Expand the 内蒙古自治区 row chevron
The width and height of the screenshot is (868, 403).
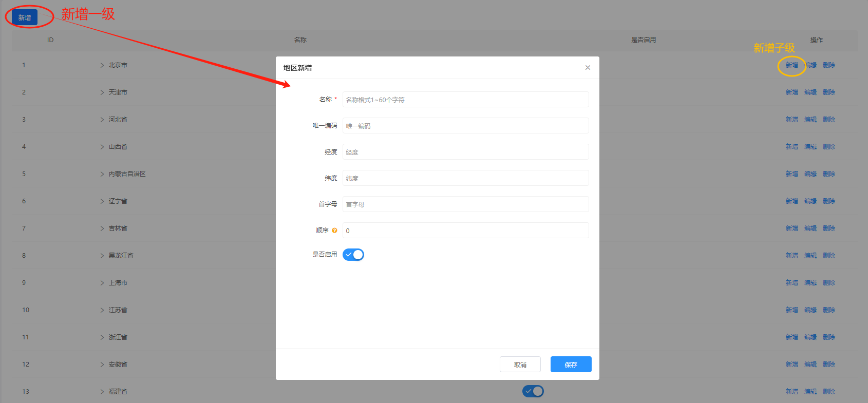click(x=102, y=174)
